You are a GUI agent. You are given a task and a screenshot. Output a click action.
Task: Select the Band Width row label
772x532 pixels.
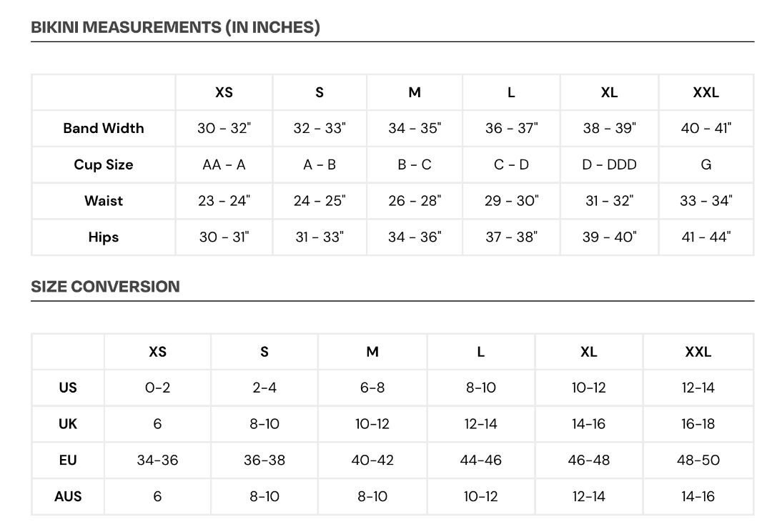pyautogui.click(x=104, y=129)
